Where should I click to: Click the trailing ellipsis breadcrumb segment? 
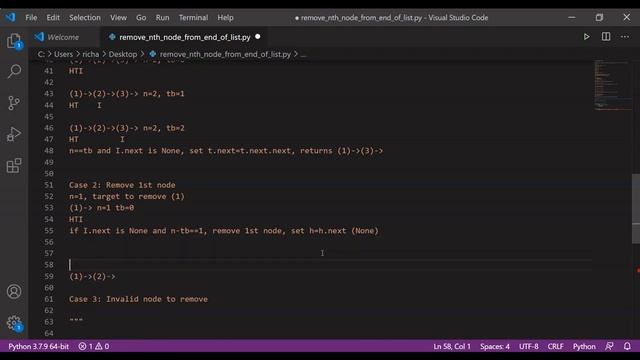(303, 54)
